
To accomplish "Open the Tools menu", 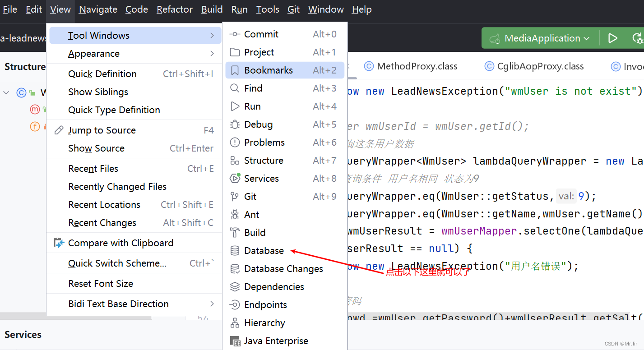I will 268,9.
